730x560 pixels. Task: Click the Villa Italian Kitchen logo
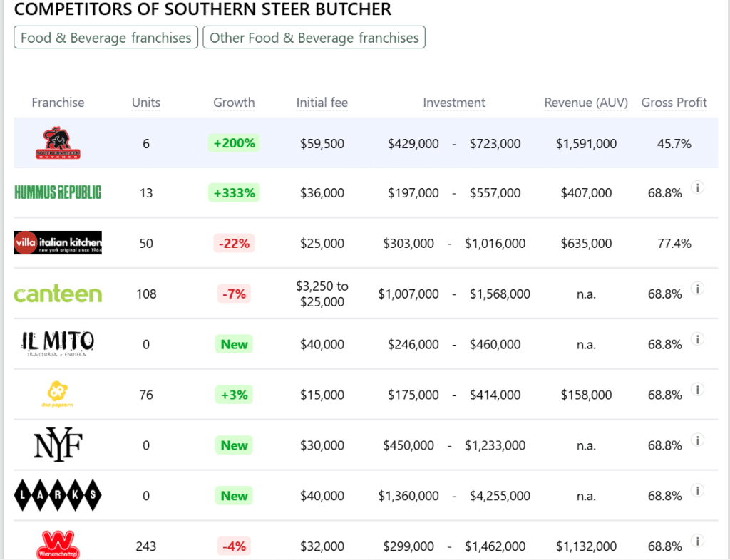click(x=58, y=243)
